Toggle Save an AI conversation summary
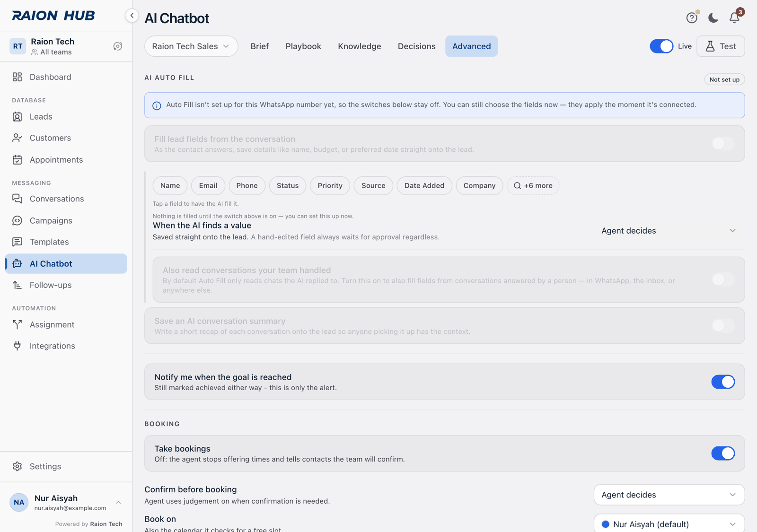Screen dimensions: 757x532 pyautogui.click(x=723, y=325)
